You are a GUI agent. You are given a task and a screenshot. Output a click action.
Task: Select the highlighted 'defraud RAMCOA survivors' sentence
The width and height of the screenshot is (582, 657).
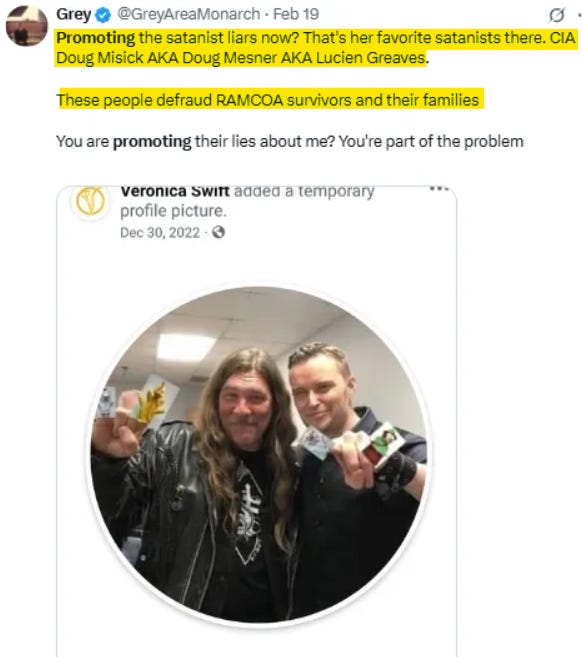(x=268, y=100)
